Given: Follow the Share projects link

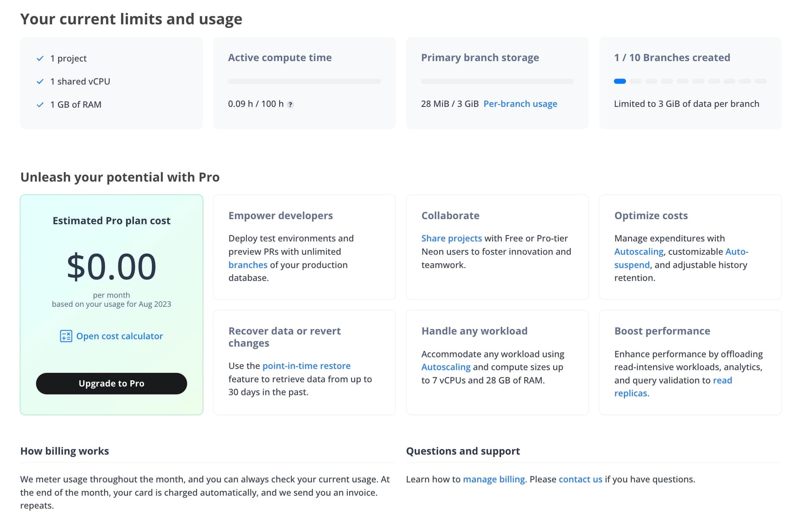Looking at the screenshot, I should (x=452, y=238).
